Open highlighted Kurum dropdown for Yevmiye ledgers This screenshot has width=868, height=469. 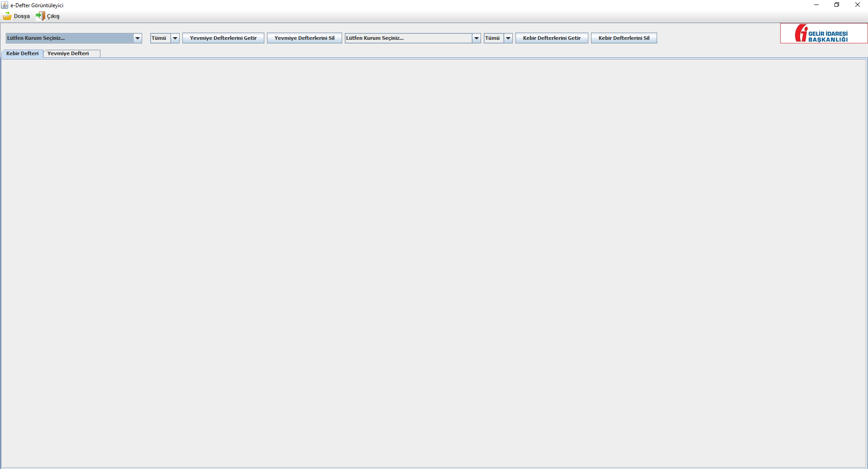74,38
